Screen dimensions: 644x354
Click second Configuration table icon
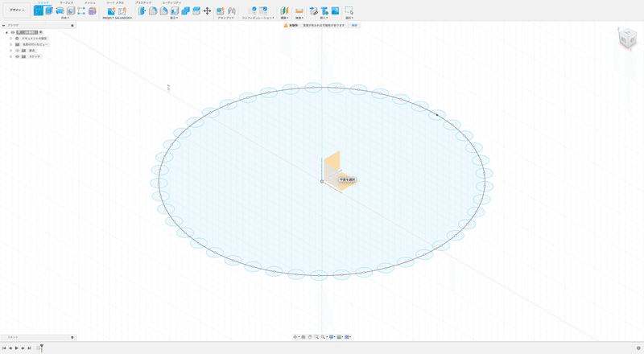(263, 10)
